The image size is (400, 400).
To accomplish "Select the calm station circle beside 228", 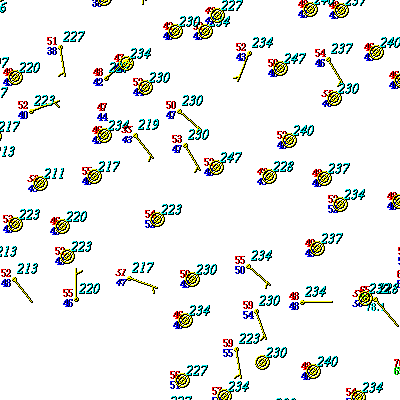I will click(x=269, y=176).
